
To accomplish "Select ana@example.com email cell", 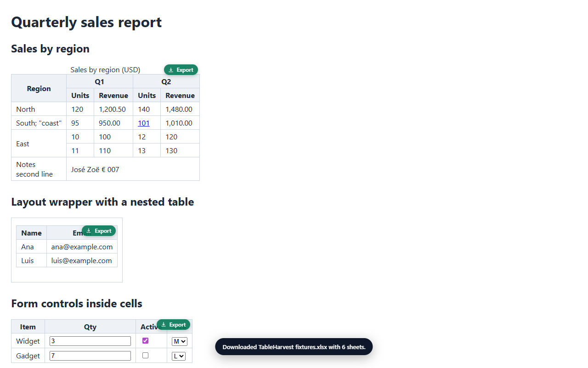I will tap(82, 247).
